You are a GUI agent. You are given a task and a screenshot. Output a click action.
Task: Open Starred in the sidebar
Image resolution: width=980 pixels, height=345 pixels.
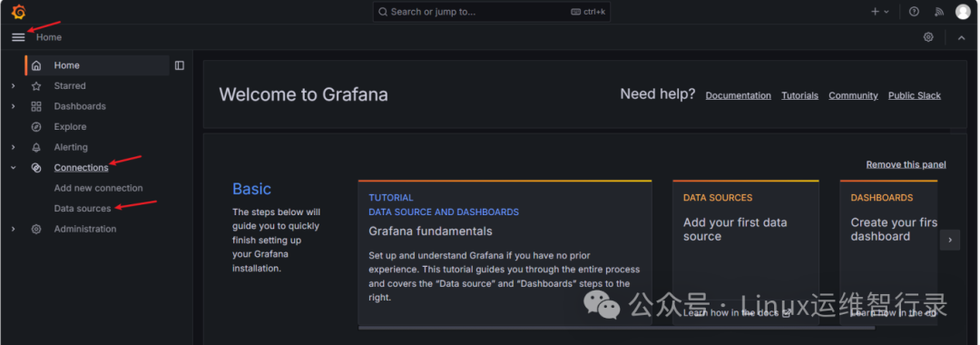[69, 86]
